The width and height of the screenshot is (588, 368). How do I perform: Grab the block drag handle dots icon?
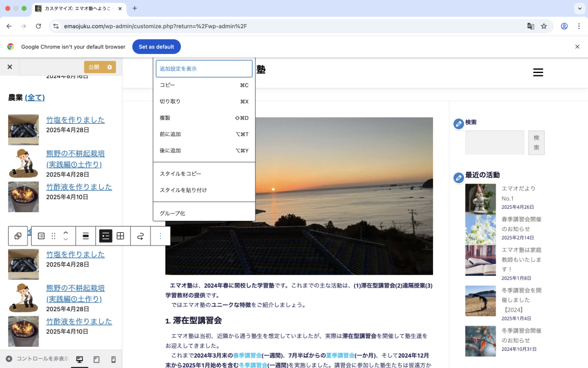pyautogui.click(x=53, y=236)
